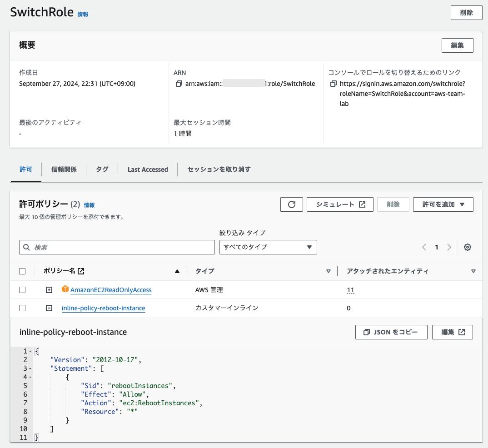
Task: Switch to the タグ tab
Action: [102, 169]
